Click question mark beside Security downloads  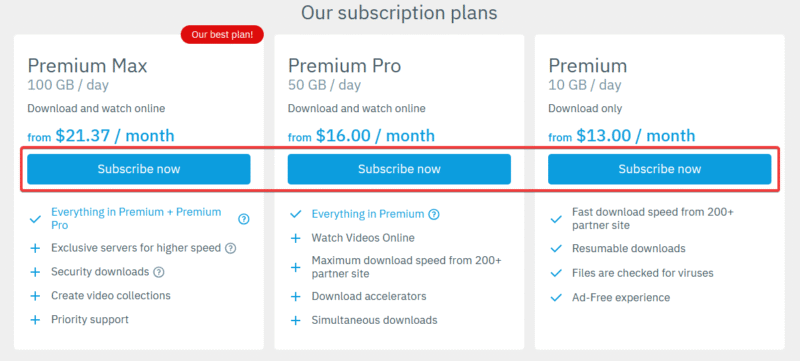point(159,272)
